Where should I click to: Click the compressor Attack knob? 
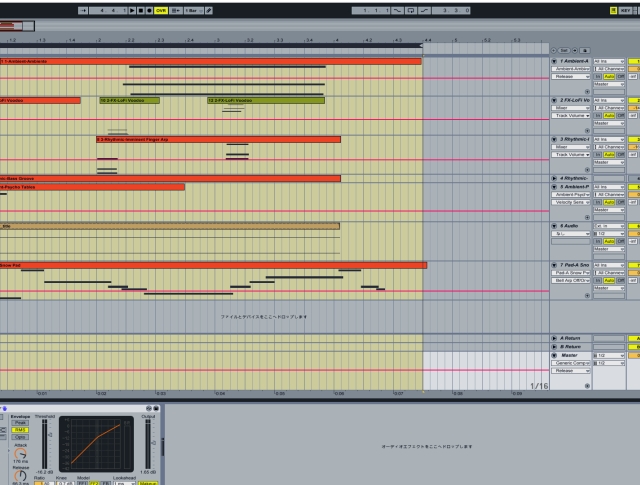(x=20, y=454)
